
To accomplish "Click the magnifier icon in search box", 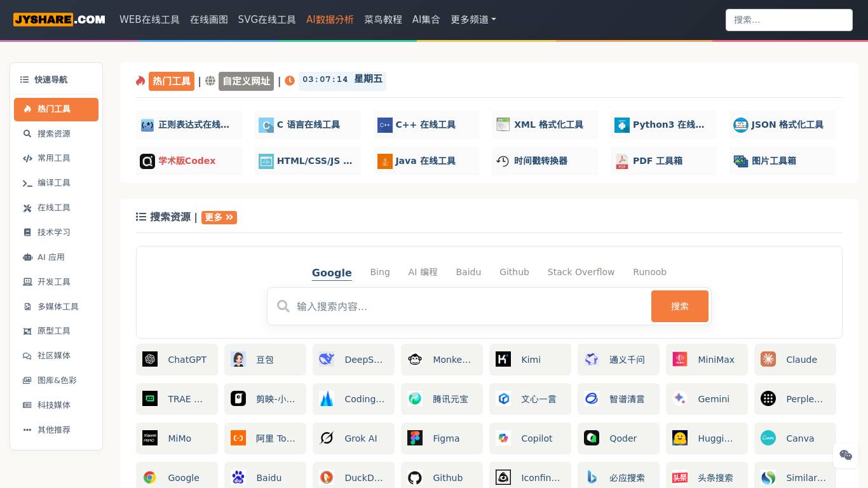I will 283,306.
